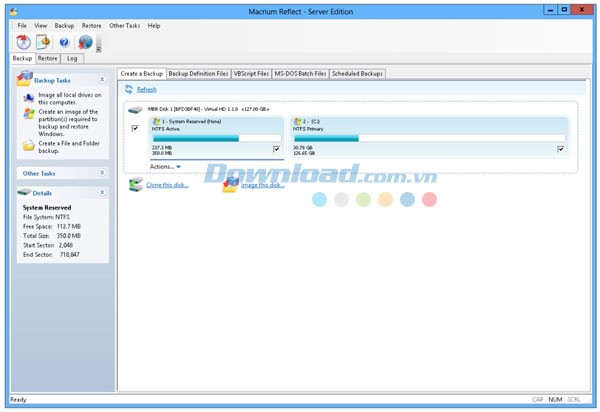This screenshot has height=412, width=600.
Task: Click the backup disc icon in toolbar
Action: tap(23, 42)
